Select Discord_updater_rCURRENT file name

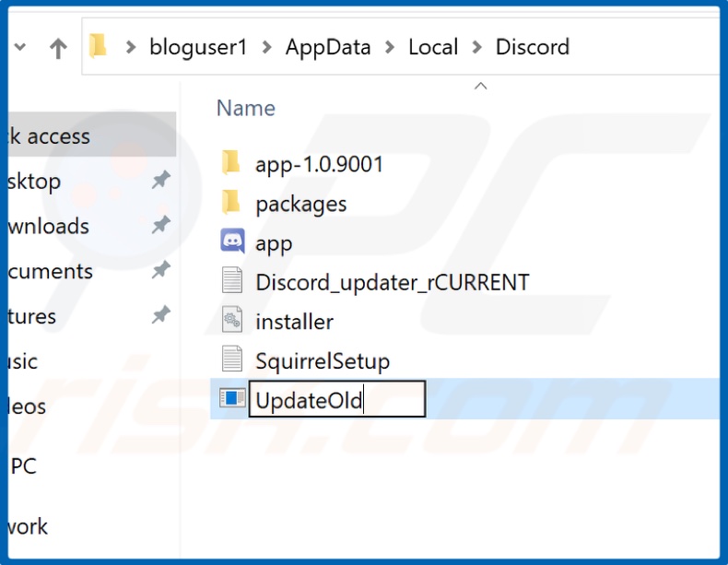(393, 283)
